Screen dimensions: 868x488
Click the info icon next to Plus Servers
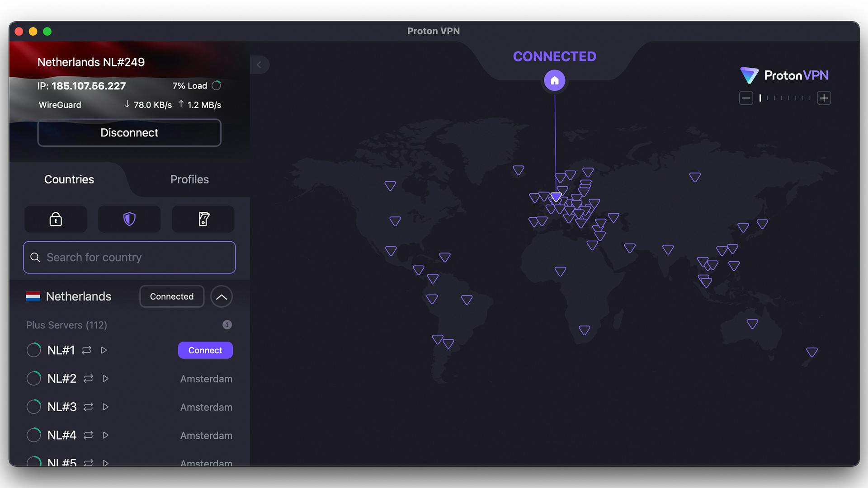pyautogui.click(x=227, y=325)
